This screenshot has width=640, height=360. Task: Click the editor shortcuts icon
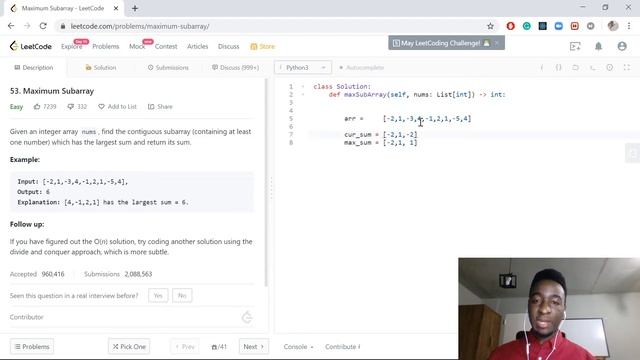click(x=593, y=67)
